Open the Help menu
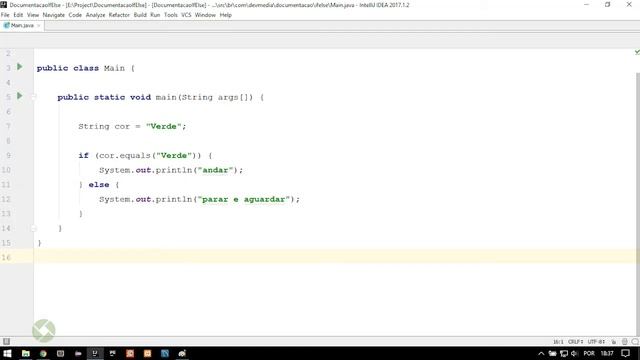The image size is (640, 360). [x=225, y=15]
